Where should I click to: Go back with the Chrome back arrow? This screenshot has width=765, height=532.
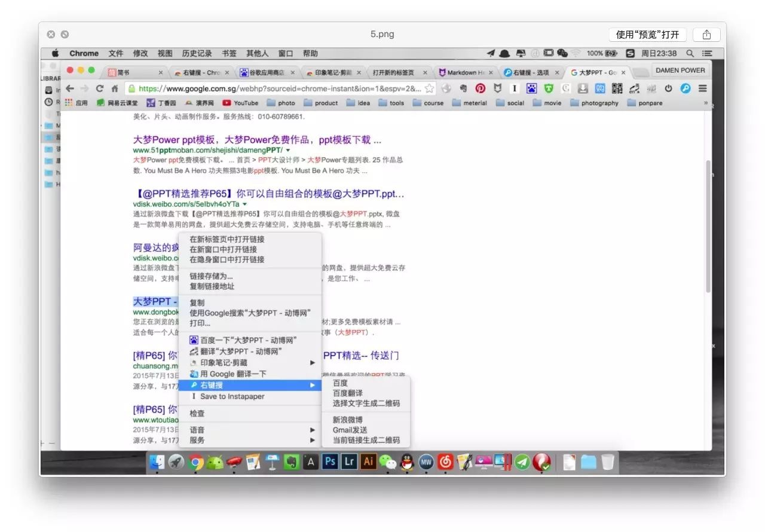70,88
